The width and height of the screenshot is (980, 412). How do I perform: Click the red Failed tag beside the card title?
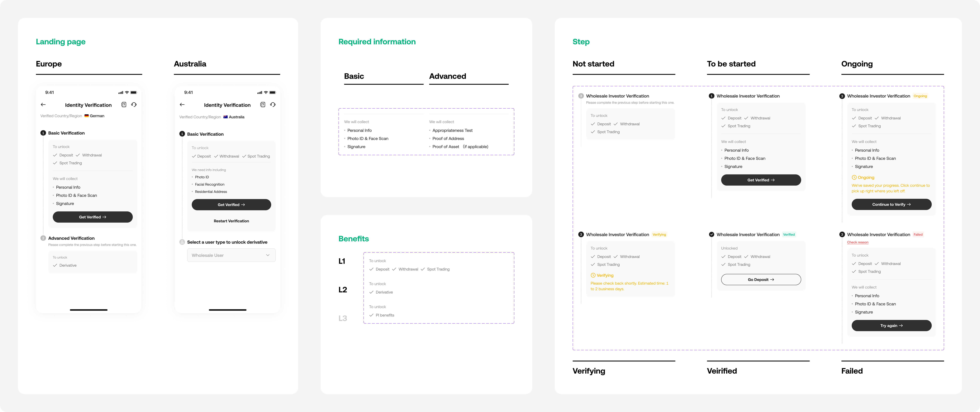pyautogui.click(x=918, y=234)
